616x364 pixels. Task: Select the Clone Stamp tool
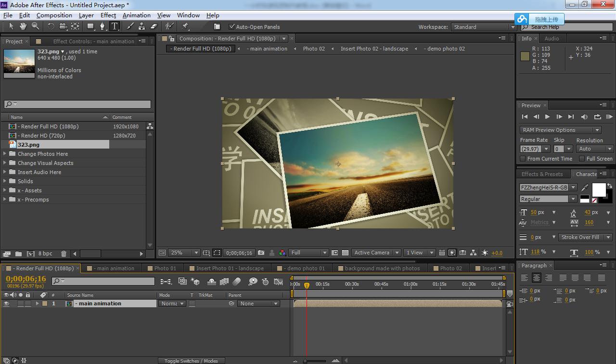coord(142,26)
